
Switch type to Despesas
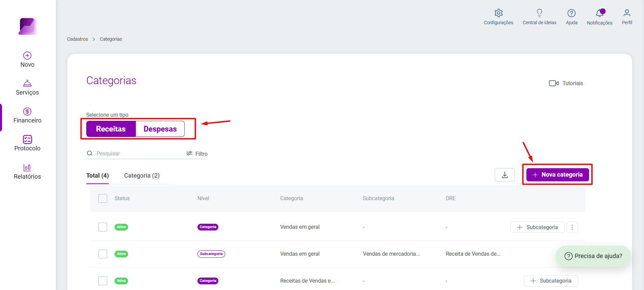[160, 129]
